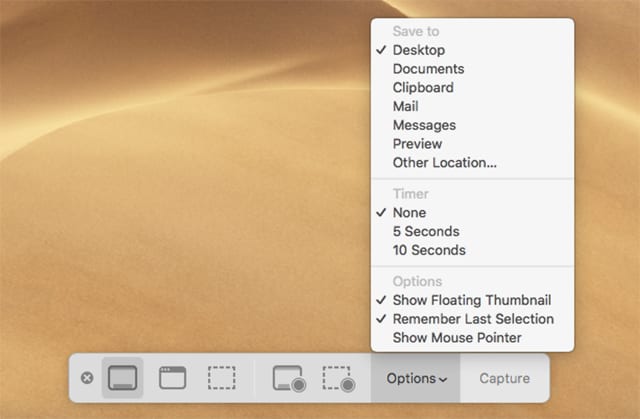Choose Messages as save destination

tap(424, 125)
